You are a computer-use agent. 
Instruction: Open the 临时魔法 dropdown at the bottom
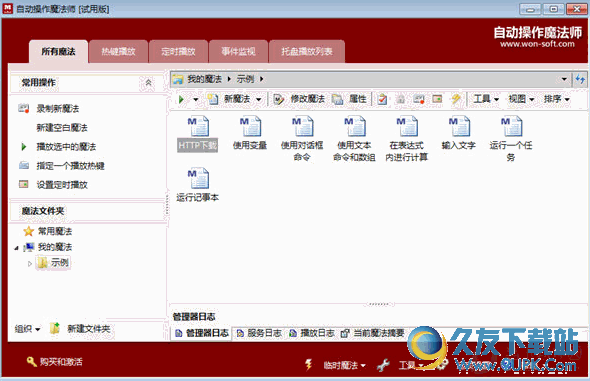tap(344, 365)
